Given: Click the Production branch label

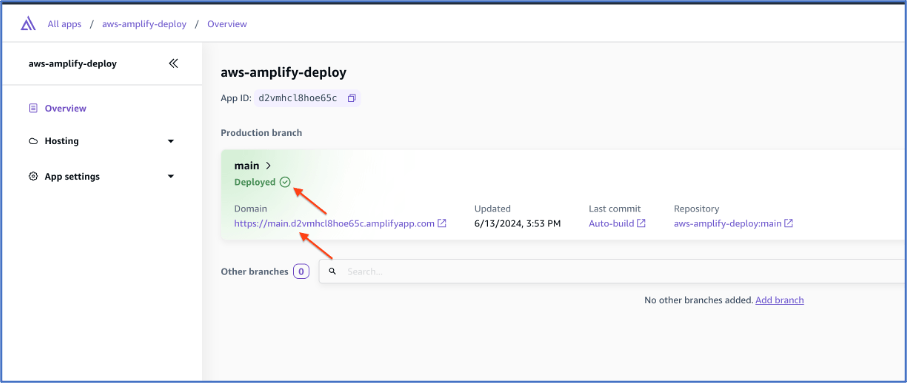Looking at the screenshot, I should pos(261,133).
